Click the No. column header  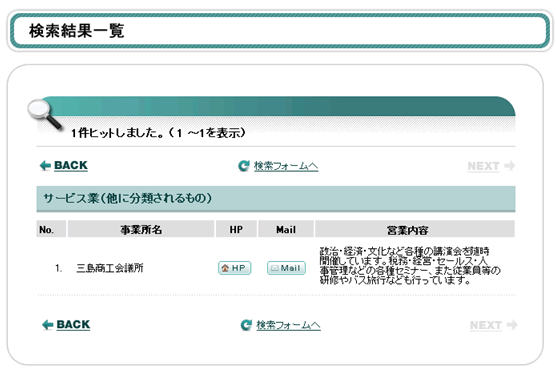(51, 229)
